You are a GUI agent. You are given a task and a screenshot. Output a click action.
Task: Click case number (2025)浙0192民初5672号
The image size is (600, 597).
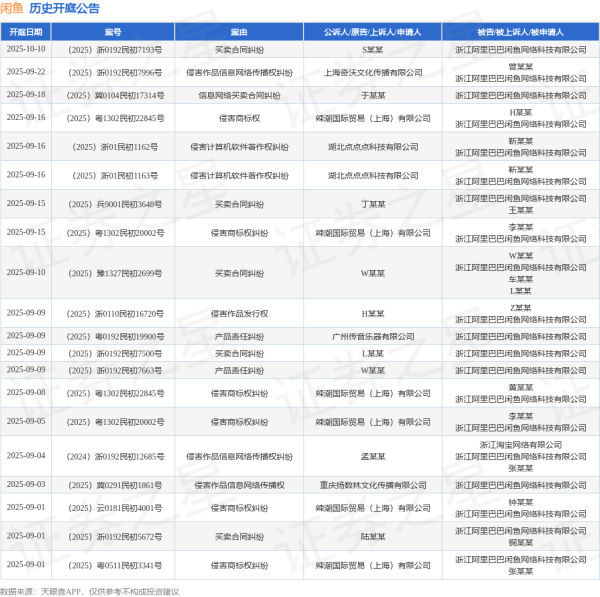pyautogui.click(x=115, y=537)
